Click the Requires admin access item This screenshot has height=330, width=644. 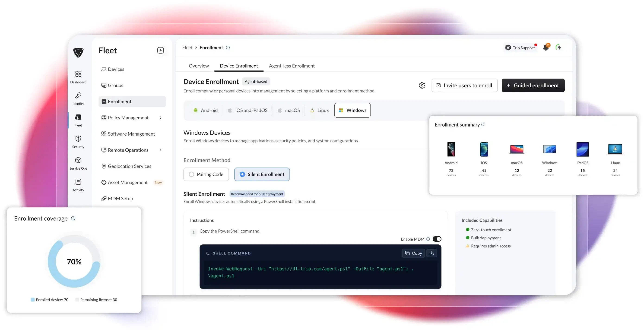[488, 246]
